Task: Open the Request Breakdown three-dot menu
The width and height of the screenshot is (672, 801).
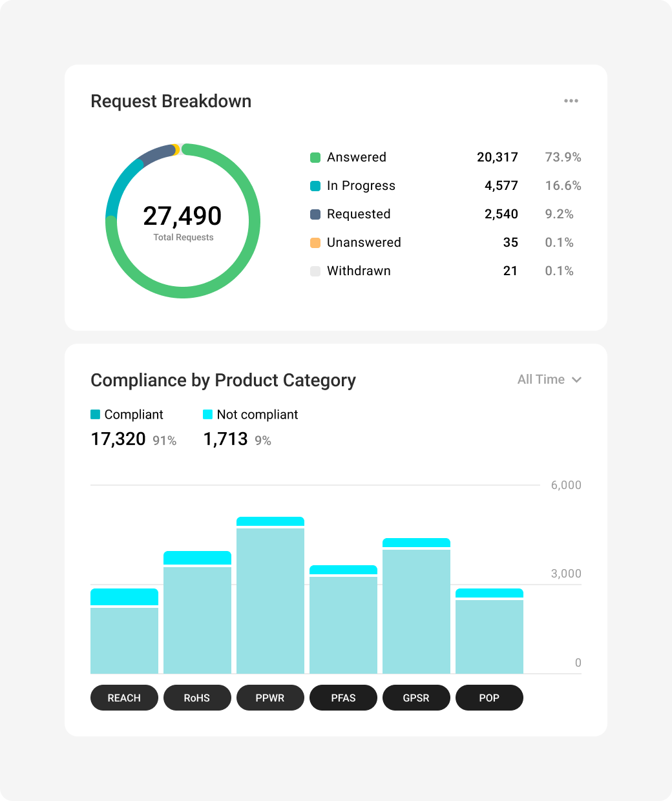Action: point(571,101)
